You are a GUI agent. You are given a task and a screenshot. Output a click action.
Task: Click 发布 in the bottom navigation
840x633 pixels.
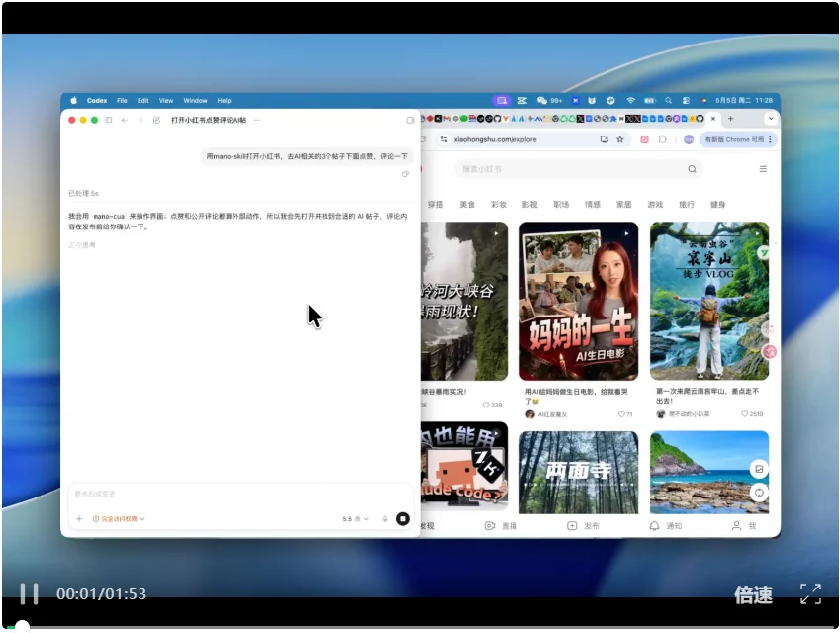tap(583, 526)
